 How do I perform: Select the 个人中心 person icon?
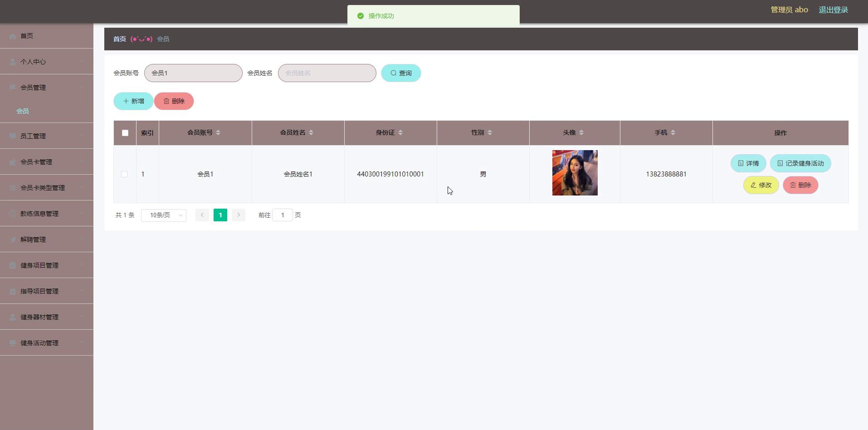(13, 61)
